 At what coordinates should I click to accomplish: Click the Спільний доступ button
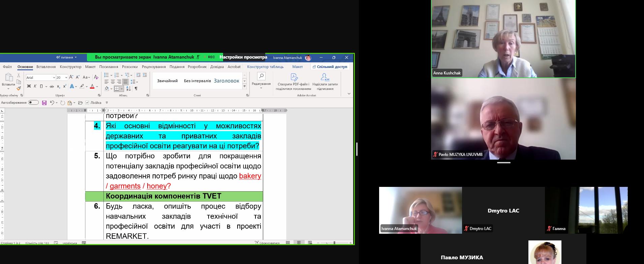330,67
